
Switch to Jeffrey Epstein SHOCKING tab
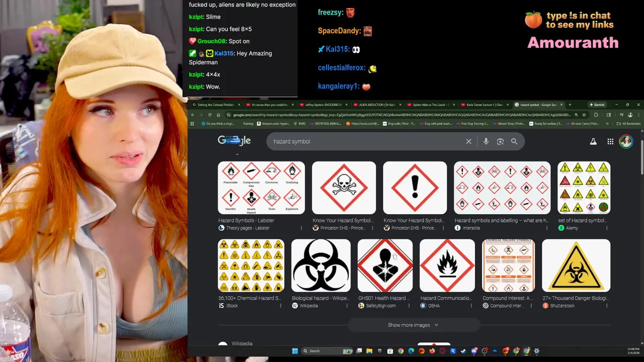[x=323, y=105]
